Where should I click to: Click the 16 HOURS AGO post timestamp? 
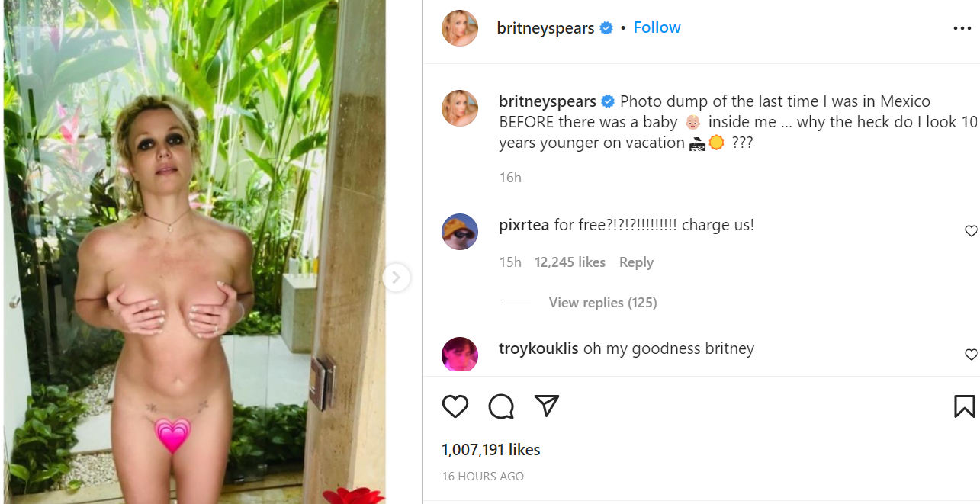tap(483, 476)
